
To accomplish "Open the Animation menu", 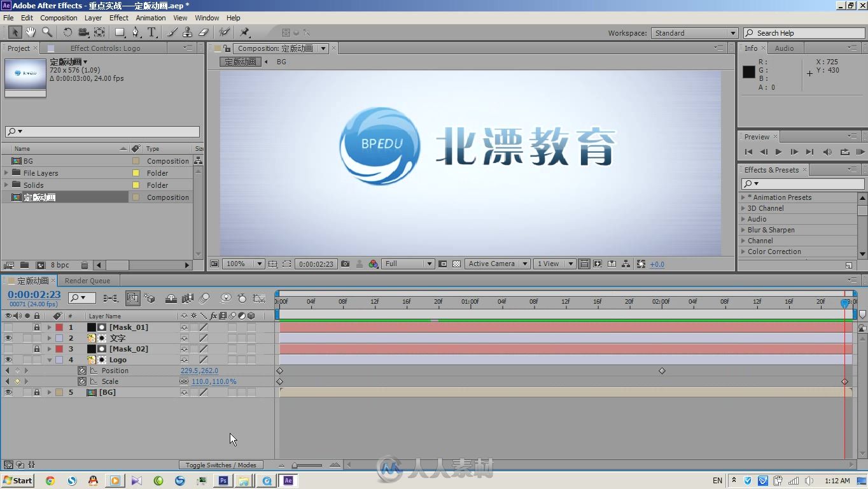I will point(151,18).
